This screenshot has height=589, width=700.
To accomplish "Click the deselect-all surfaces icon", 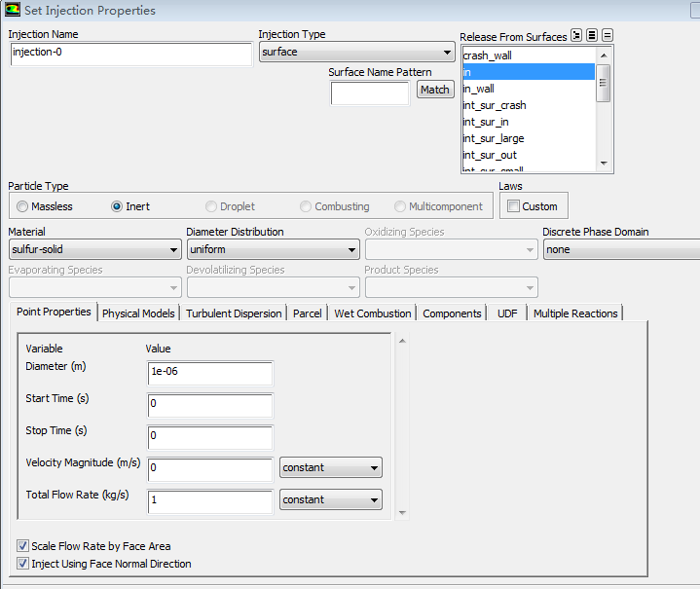I will coord(608,35).
